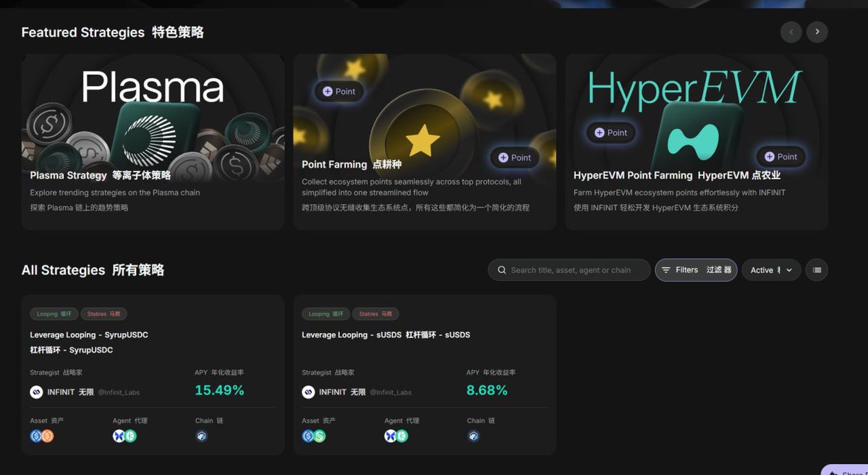Click the Syrup asset icon on sUSDS strategy
Image resolution: width=868 pixels, height=475 pixels.
click(321, 436)
